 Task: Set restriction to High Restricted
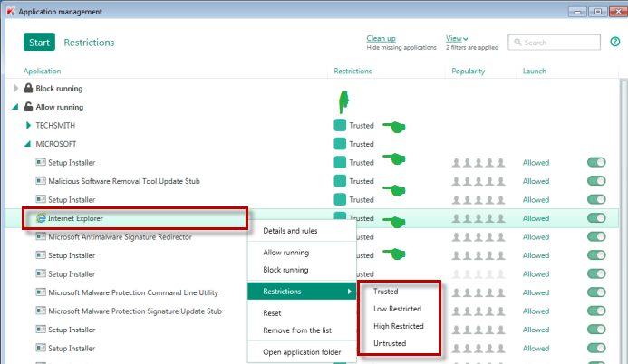pos(399,326)
